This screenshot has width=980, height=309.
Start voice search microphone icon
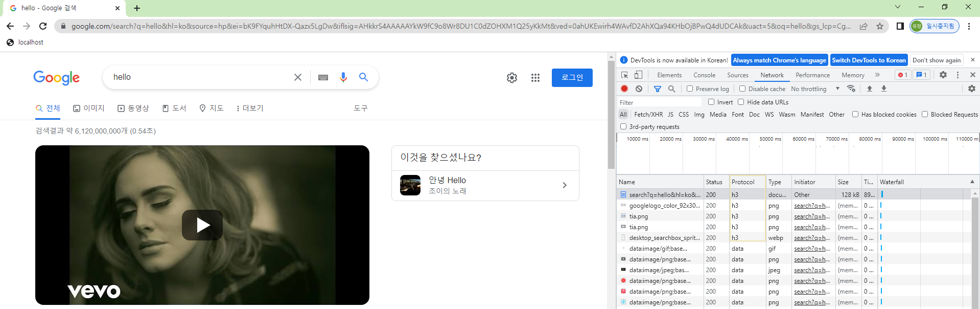[x=343, y=77]
